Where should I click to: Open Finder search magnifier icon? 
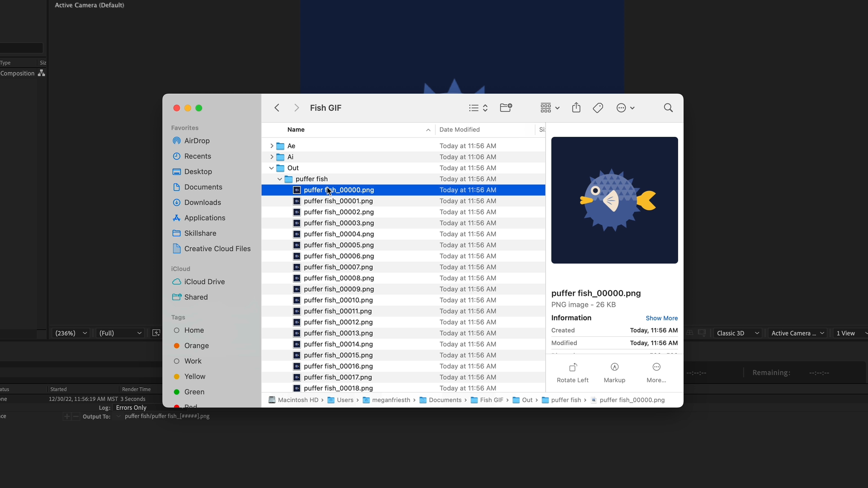[668, 108]
